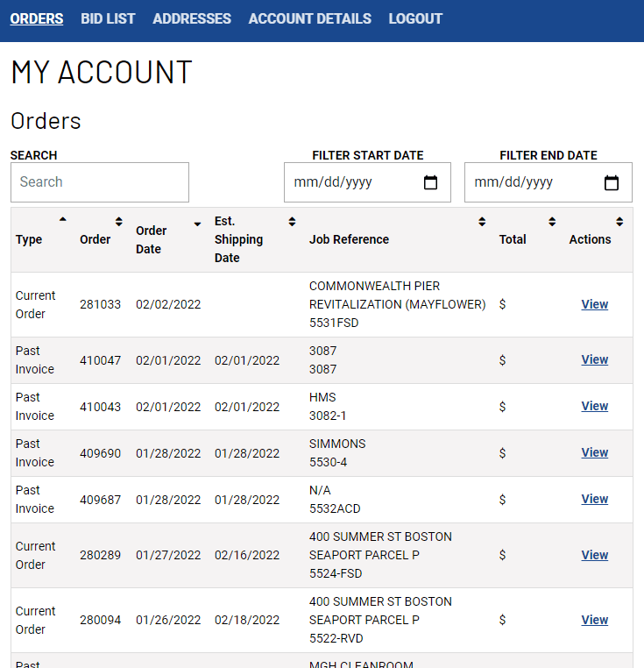Click shipping date 02/16/2022
This screenshot has width=644, height=668.
tap(247, 555)
